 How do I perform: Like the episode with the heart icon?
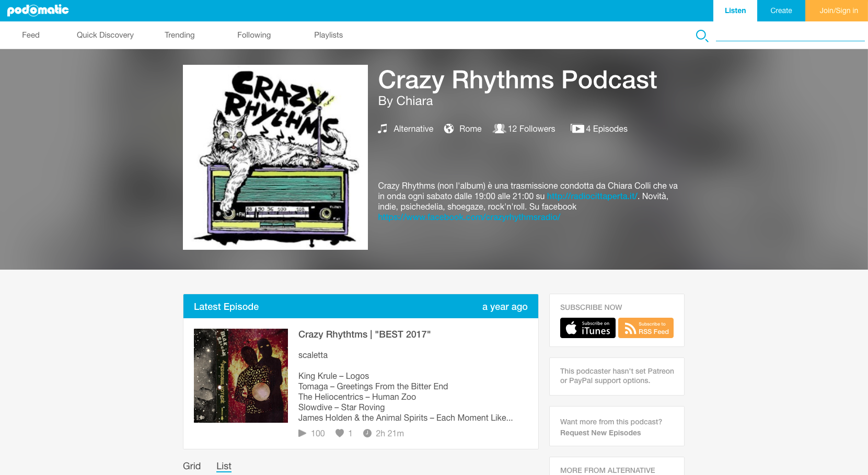point(340,433)
